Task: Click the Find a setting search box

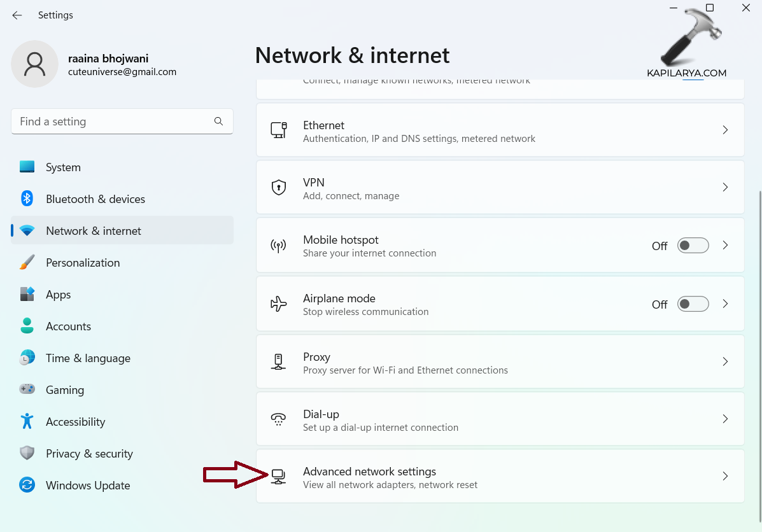Action: [x=115, y=122]
